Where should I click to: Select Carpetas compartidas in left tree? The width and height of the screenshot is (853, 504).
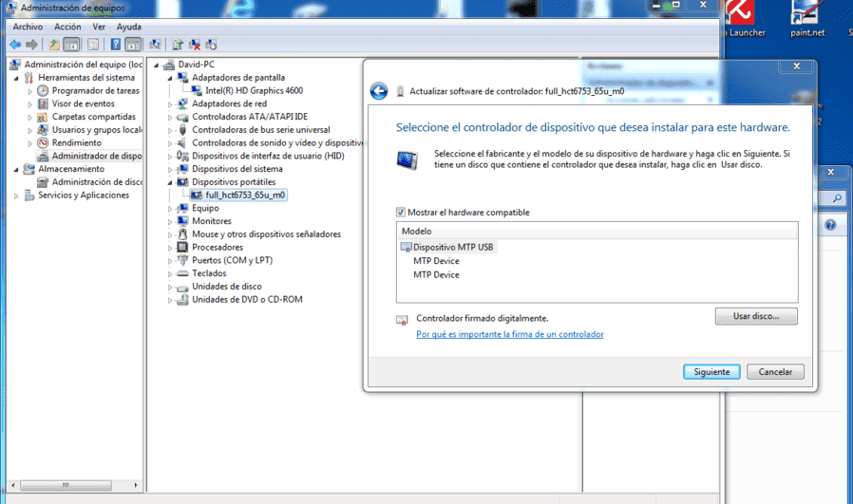point(94,117)
